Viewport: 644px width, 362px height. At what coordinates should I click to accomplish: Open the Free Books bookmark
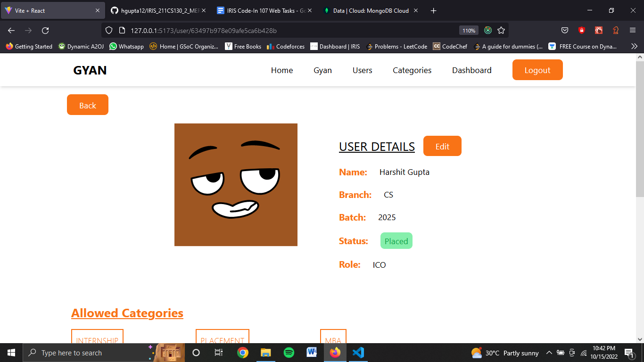[243, 46]
